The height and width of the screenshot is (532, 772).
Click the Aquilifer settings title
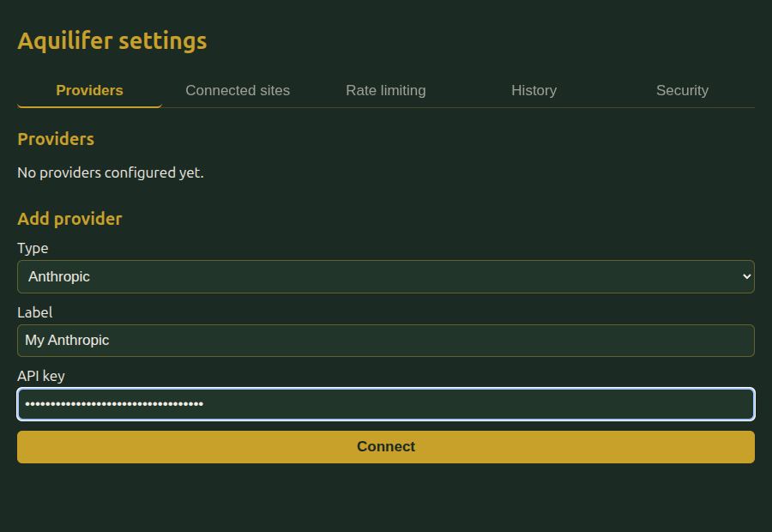(112, 41)
